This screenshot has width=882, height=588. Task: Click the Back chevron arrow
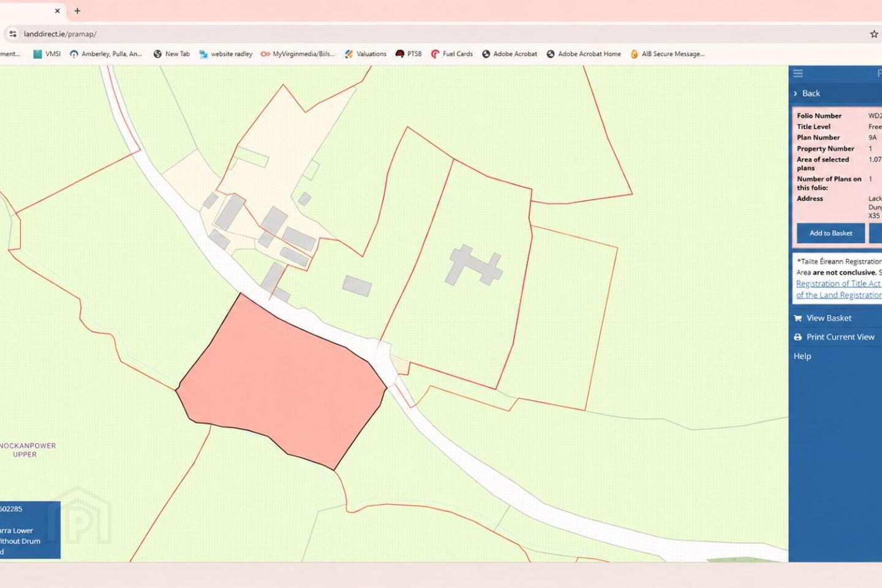click(x=796, y=94)
